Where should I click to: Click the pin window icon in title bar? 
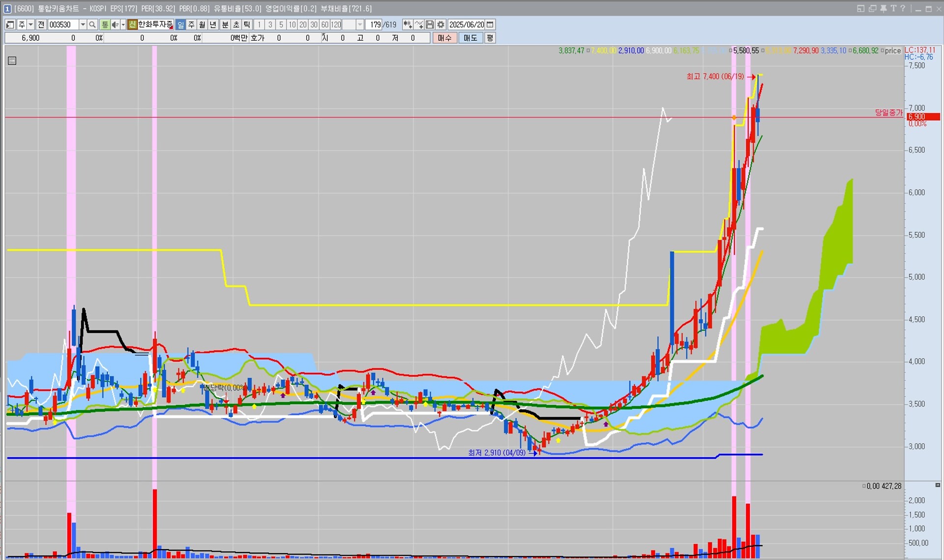click(883, 8)
